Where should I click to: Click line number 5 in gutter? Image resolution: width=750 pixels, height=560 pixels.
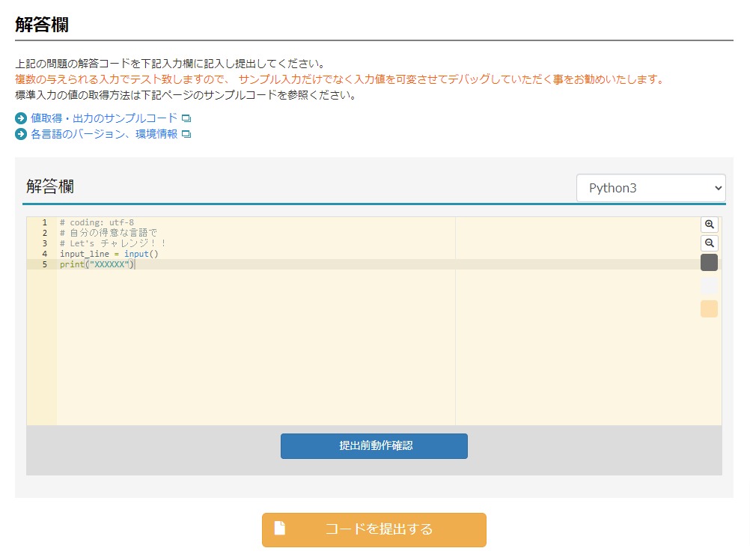tap(44, 264)
